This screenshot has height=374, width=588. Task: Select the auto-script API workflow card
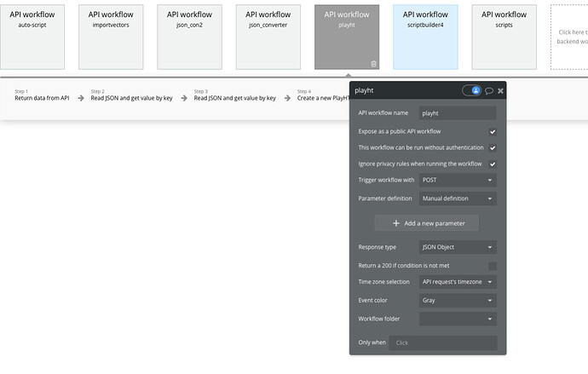(32, 37)
